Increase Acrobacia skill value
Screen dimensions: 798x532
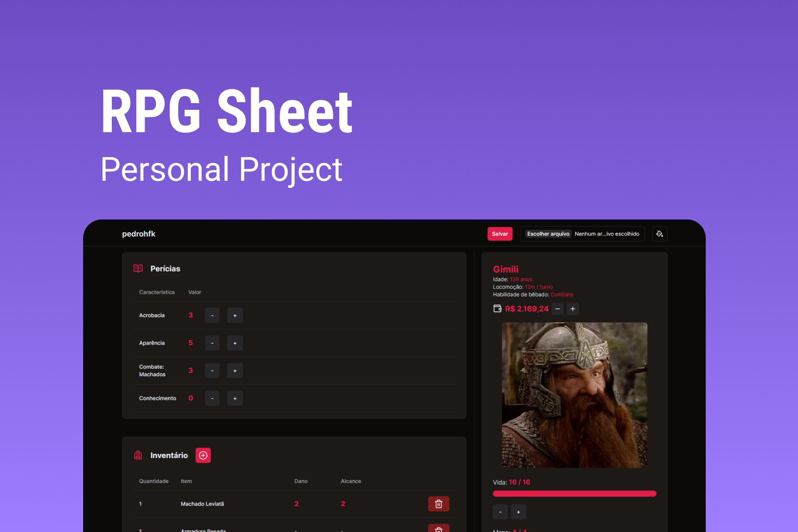coord(235,315)
